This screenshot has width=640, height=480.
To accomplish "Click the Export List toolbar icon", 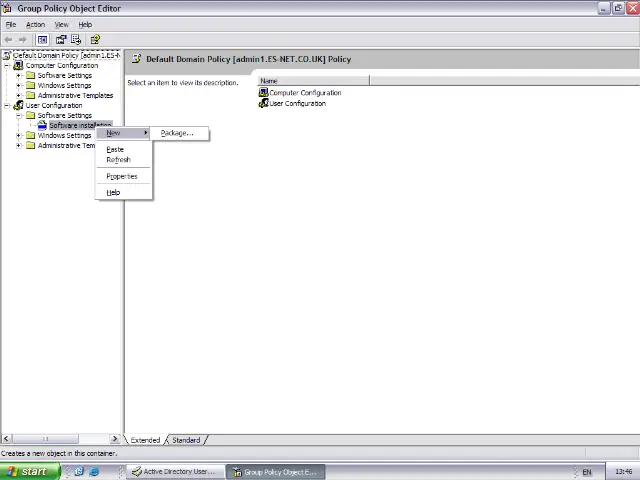I will point(76,40).
